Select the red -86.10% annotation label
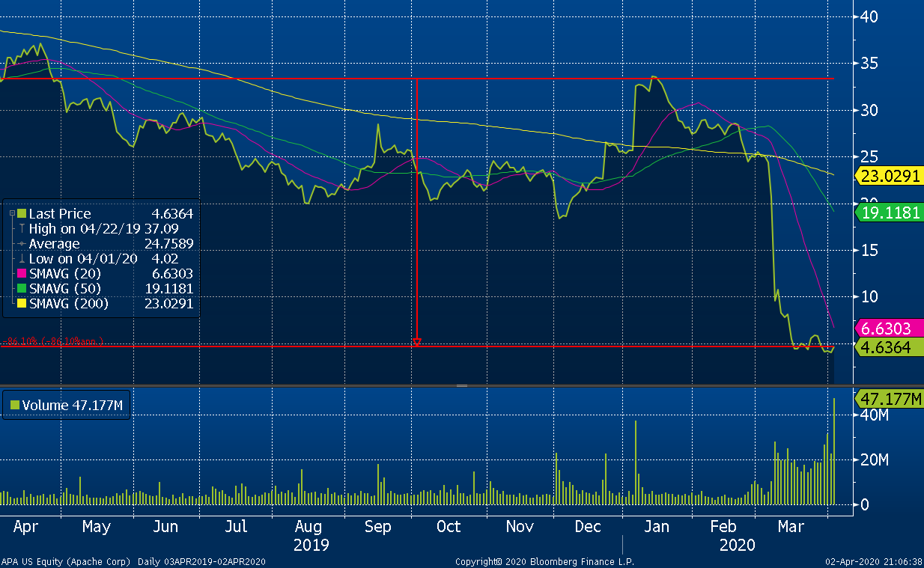The width and height of the screenshot is (924, 568). 52,342
